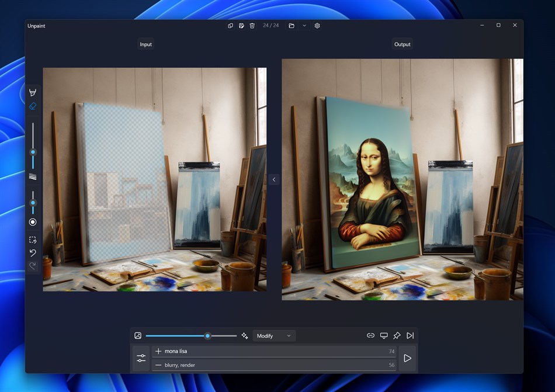Close the Unpaint window

[515, 25]
